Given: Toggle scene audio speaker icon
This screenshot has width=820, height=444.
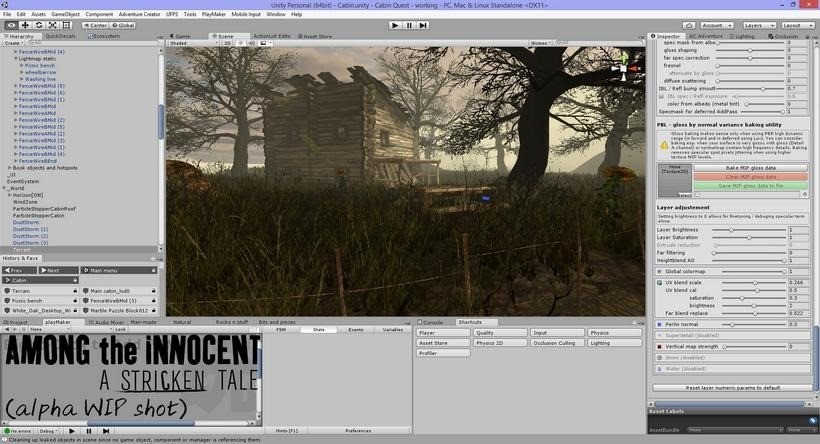Looking at the screenshot, I should click(x=252, y=43).
